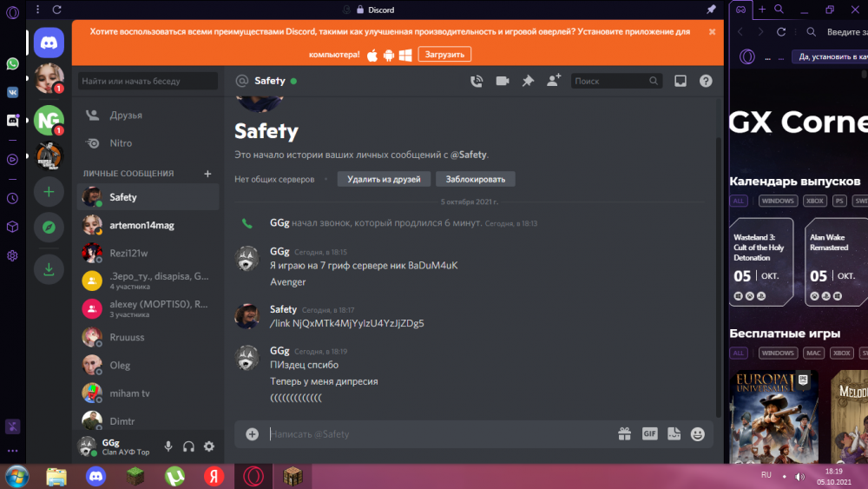Screen dimensions: 868x489
Task: Open VK in Opera sidebar
Action: point(12,92)
